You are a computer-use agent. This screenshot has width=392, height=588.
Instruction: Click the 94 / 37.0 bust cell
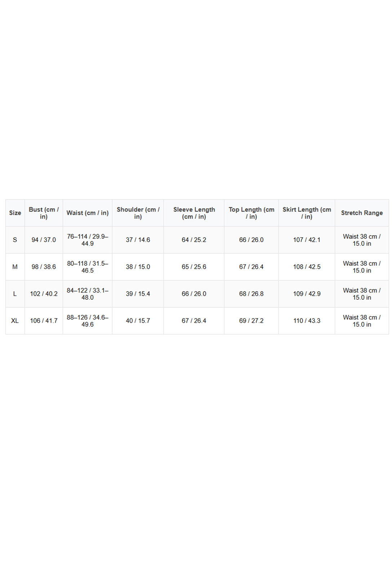(44, 240)
